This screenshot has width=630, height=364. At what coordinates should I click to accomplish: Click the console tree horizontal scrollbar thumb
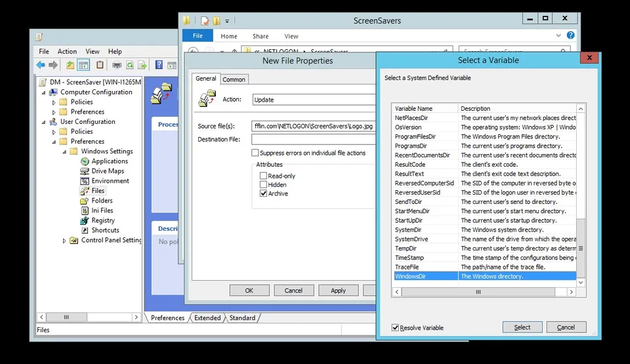[x=66, y=317]
